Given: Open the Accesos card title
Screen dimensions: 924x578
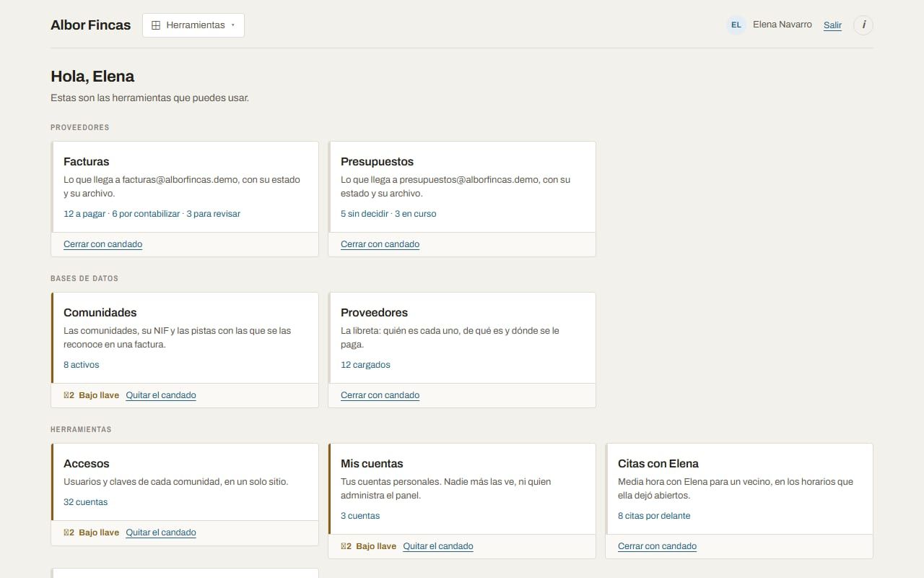Looking at the screenshot, I should coord(87,464).
